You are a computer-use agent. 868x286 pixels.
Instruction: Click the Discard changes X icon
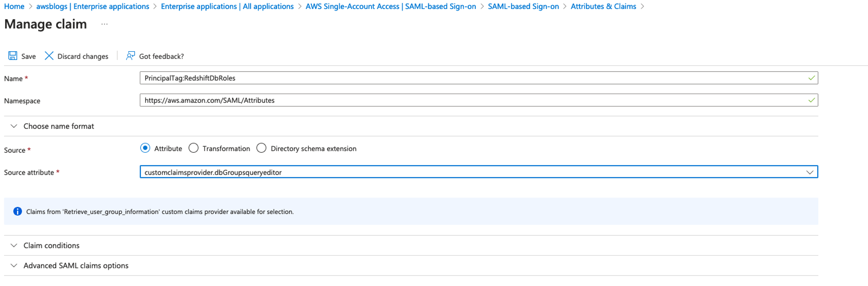pos(49,56)
